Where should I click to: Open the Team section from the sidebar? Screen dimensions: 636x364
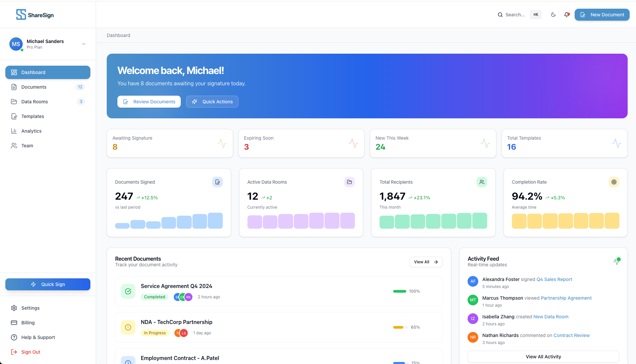click(x=14, y=146)
